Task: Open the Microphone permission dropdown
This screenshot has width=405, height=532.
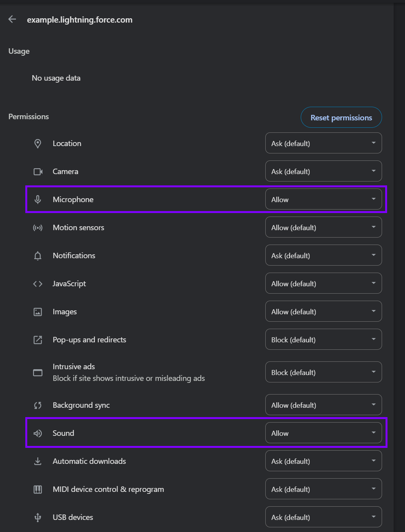Action: click(x=323, y=199)
